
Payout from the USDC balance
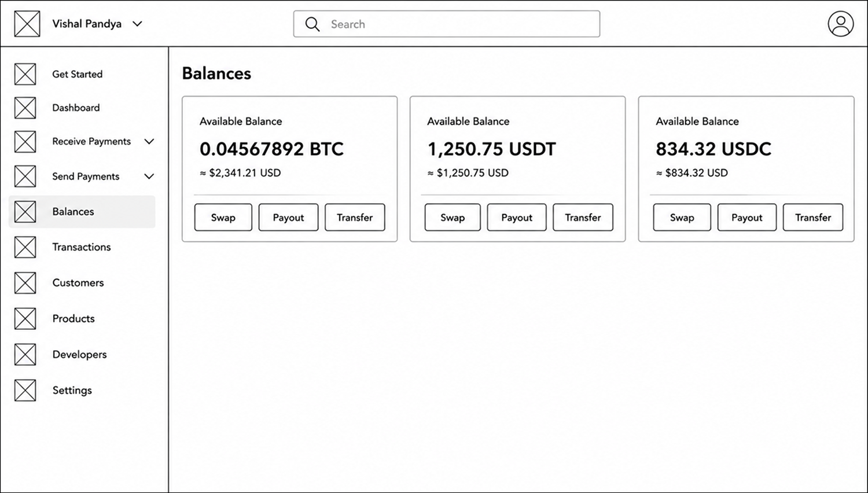point(747,218)
